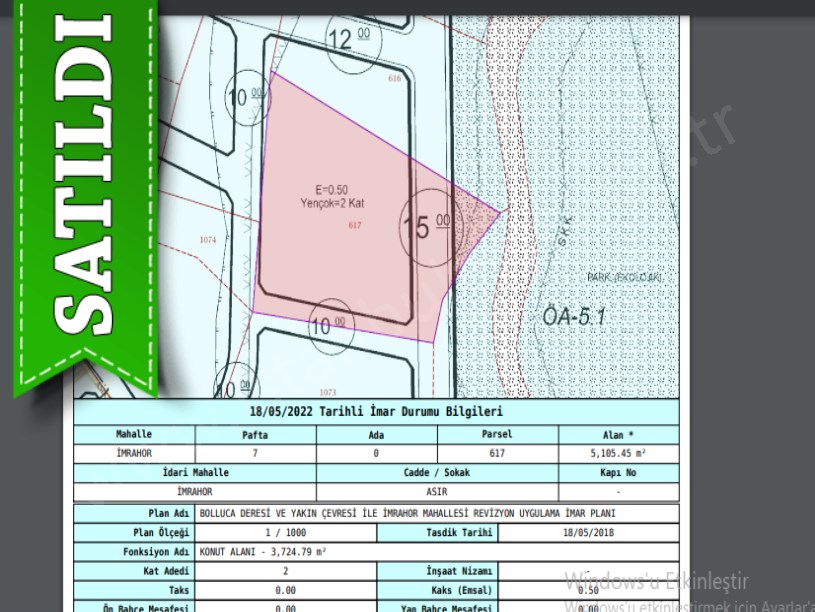This screenshot has height=612, width=815.
Task: Click the Pafta column header
Action: pos(255,434)
